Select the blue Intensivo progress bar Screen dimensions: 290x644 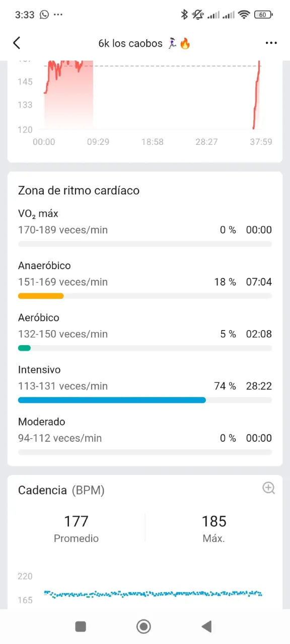point(112,400)
